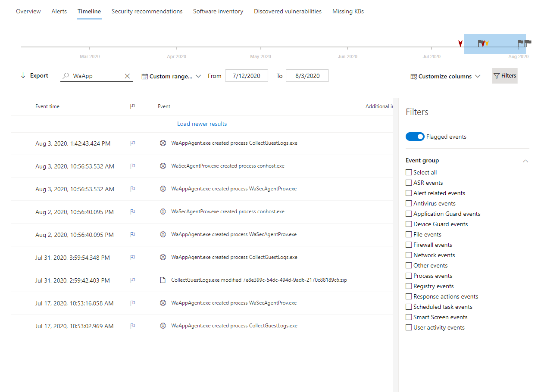Open the Software inventory tab

pos(218,11)
